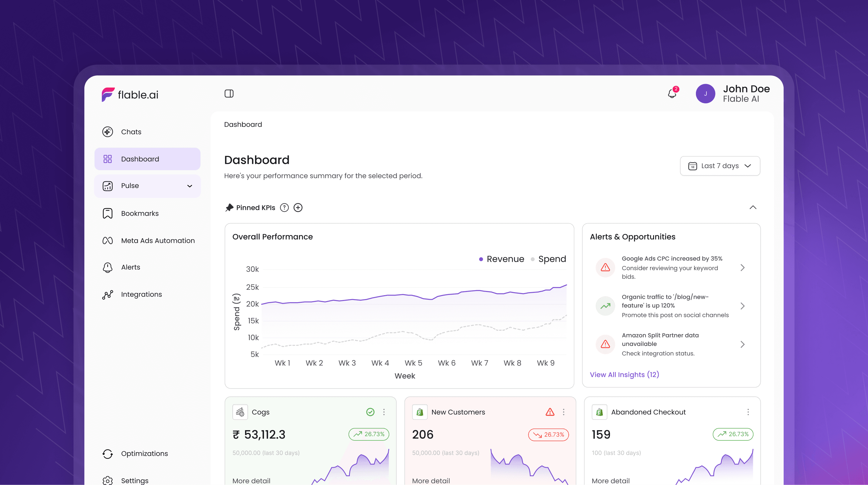
Task: Expand the Pulse menu chevron
Action: (190, 186)
